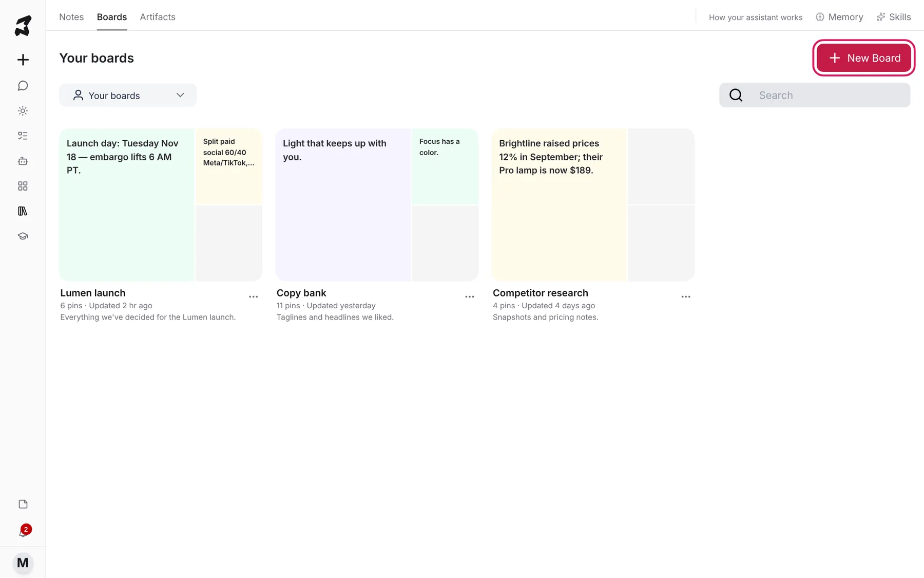Create a board with New Board

864,58
